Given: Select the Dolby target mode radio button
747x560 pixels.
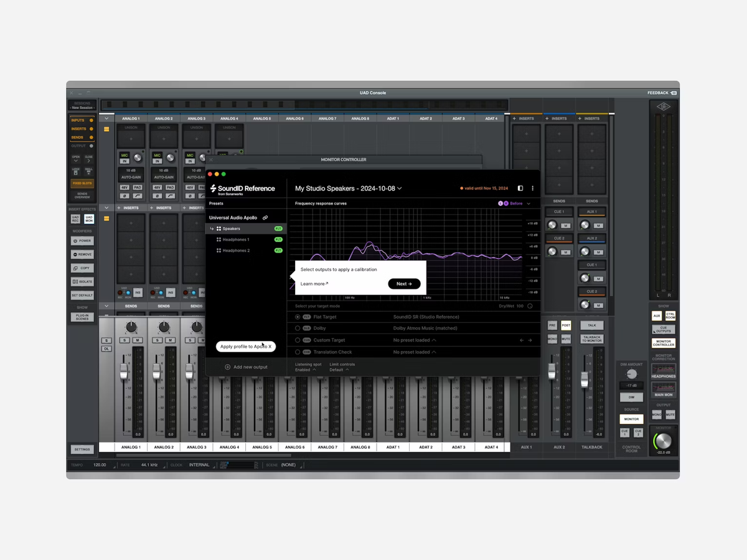Looking at the screenshot, I should click(x=298, y=328).
